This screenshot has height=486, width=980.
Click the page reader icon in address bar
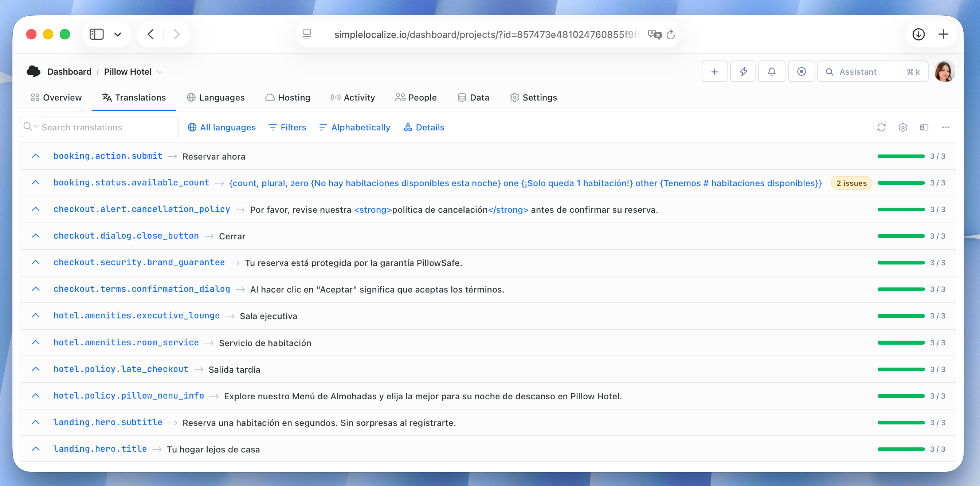307,34
